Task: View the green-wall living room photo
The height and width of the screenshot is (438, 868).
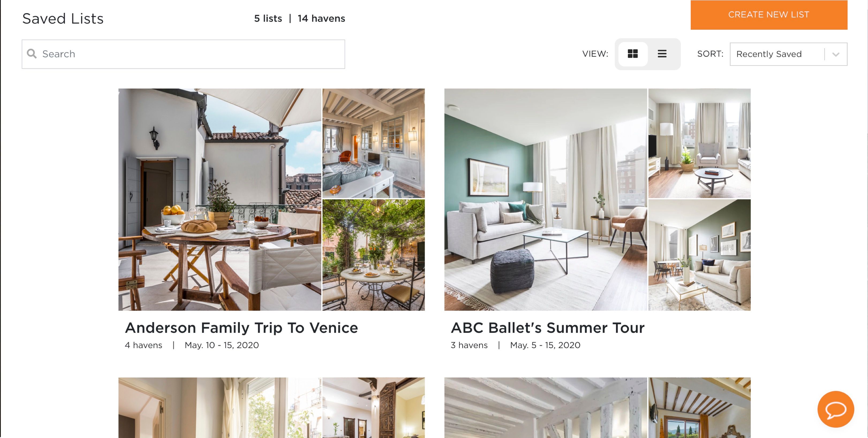Action: click(546, 199)
